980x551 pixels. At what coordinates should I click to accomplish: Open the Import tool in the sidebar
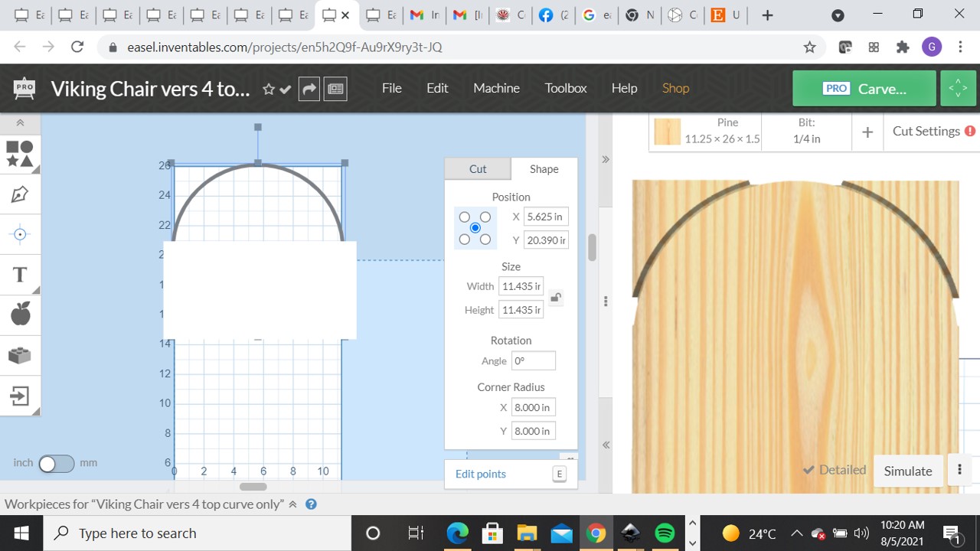click(20, 396)
